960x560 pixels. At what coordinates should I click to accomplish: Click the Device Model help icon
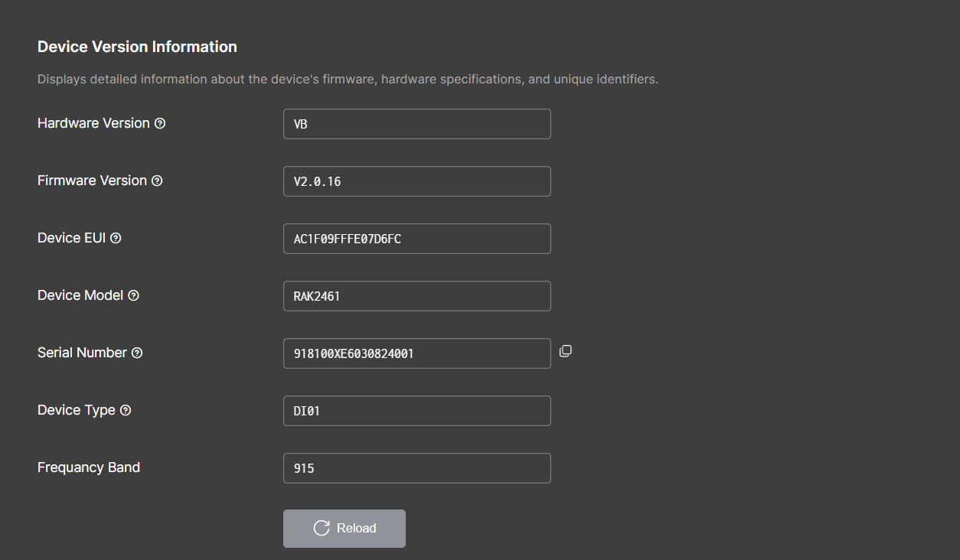(x=133, y=295)
